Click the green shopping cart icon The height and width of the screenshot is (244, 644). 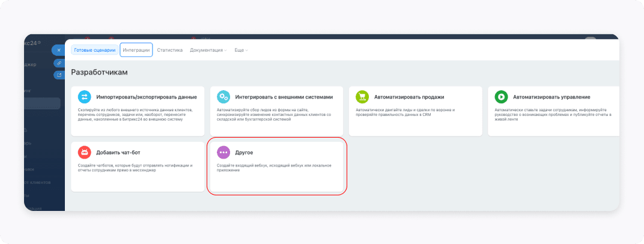362,97
